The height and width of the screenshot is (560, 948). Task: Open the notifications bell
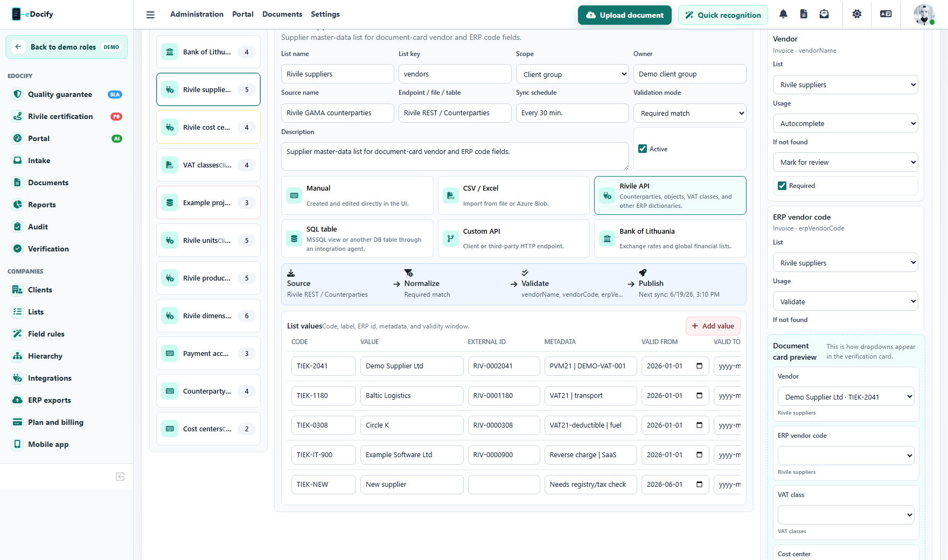click(x=783, y=15)
